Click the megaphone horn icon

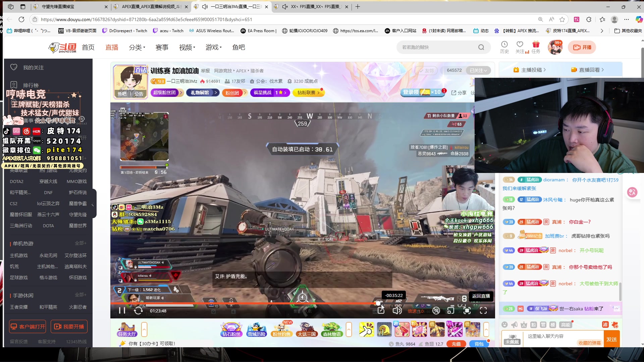click(514, 324)
